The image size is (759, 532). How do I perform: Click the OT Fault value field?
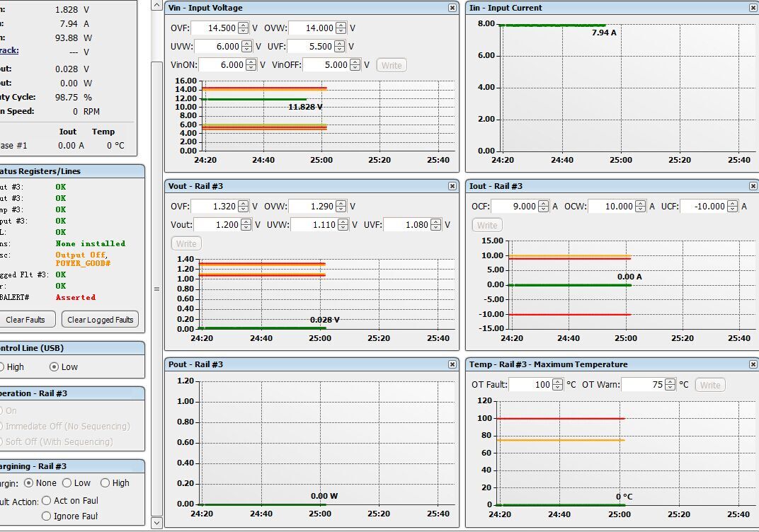(530, 385)
